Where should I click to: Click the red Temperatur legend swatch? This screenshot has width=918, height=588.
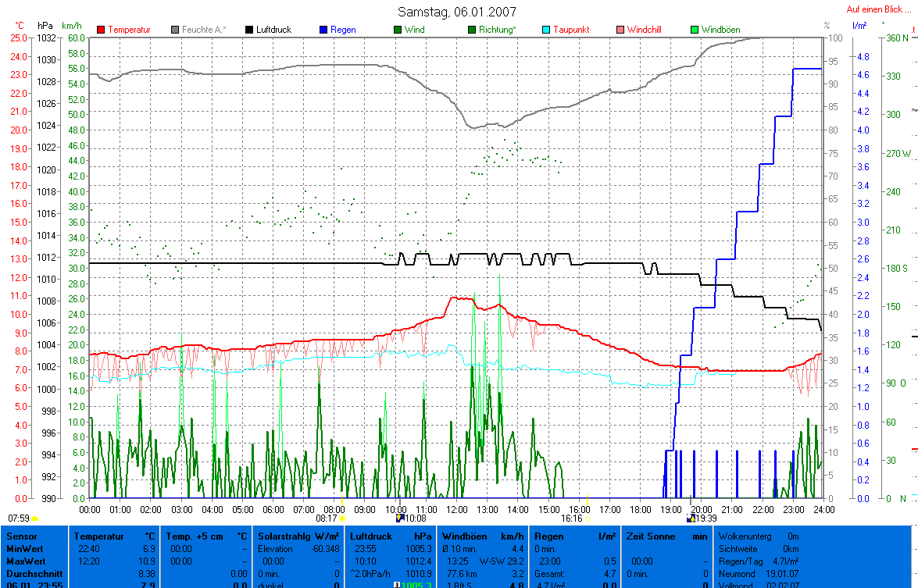(x=102, y=30)
